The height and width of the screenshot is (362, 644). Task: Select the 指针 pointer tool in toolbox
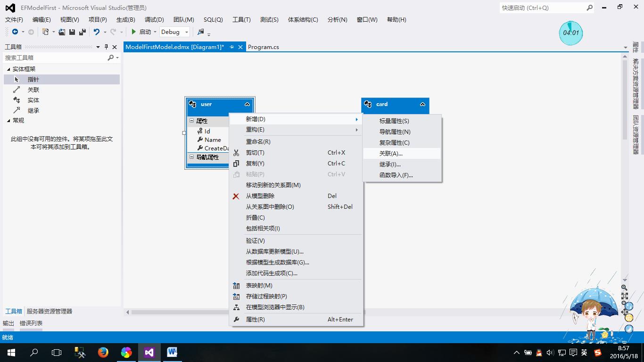pos(62,79)
